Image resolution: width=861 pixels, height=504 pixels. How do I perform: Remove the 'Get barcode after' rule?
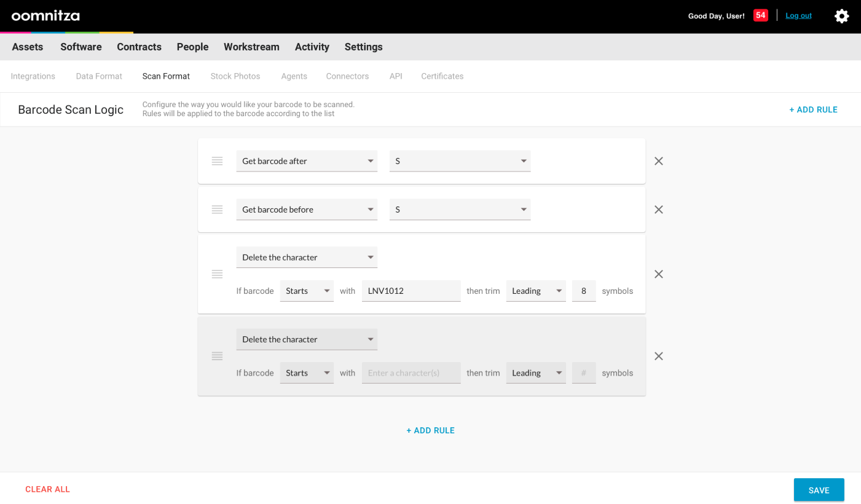(x=658, y=161)
